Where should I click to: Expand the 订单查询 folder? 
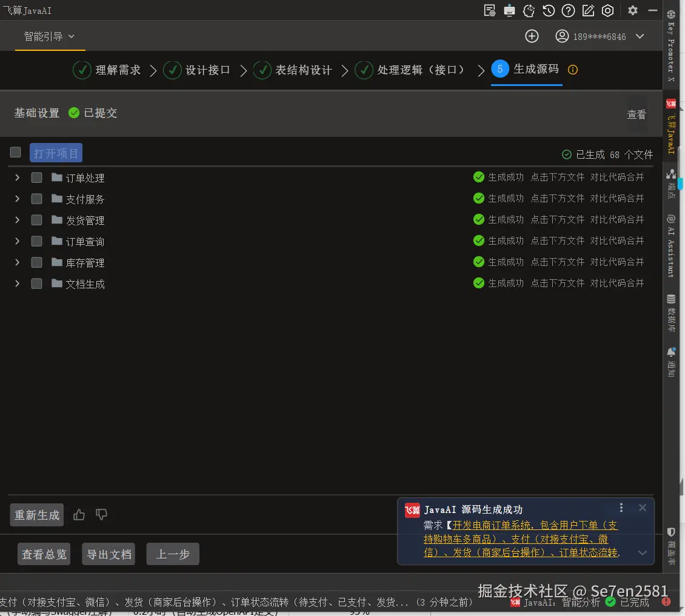pos(17,241)
